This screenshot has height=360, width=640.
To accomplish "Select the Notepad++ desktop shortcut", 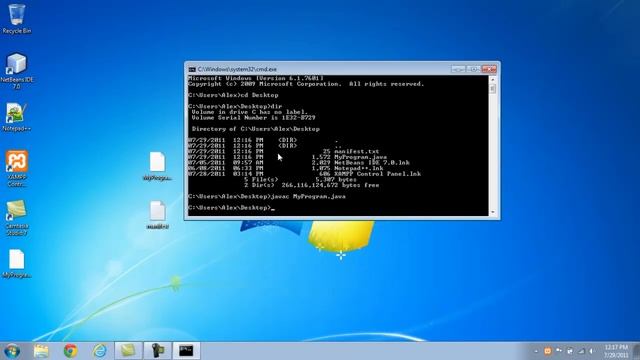I will [16, 118].
